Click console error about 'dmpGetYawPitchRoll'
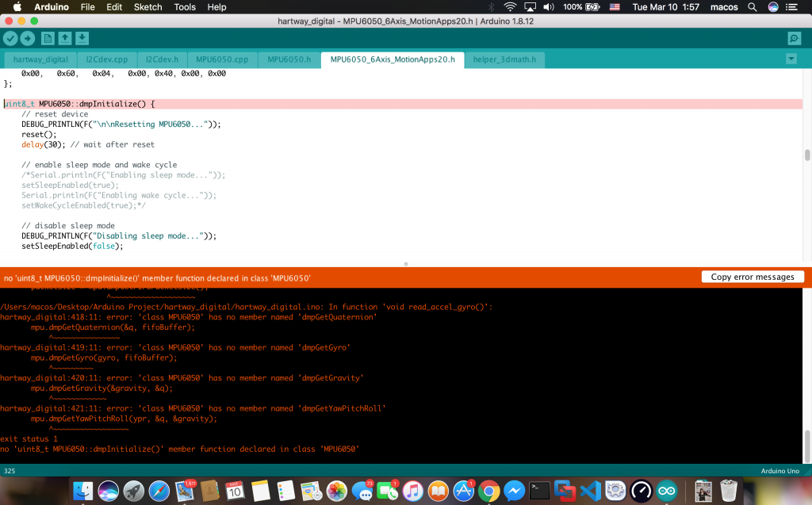This screenshot has width=812, height=505. [193, 408]
